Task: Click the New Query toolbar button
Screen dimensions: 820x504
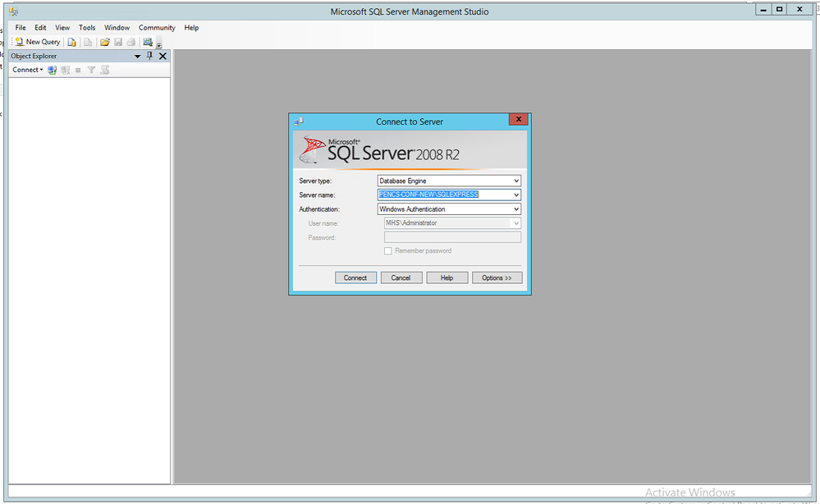Action: 38,42
